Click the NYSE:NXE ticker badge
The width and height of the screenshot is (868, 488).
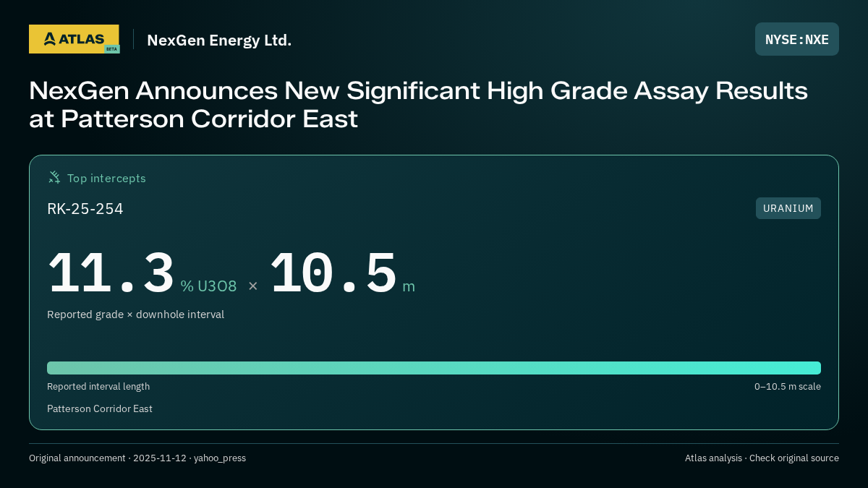(797, 39)
